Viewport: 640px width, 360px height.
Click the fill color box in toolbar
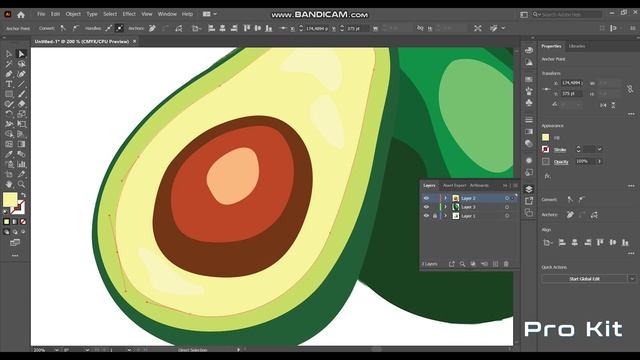[10, 200]
